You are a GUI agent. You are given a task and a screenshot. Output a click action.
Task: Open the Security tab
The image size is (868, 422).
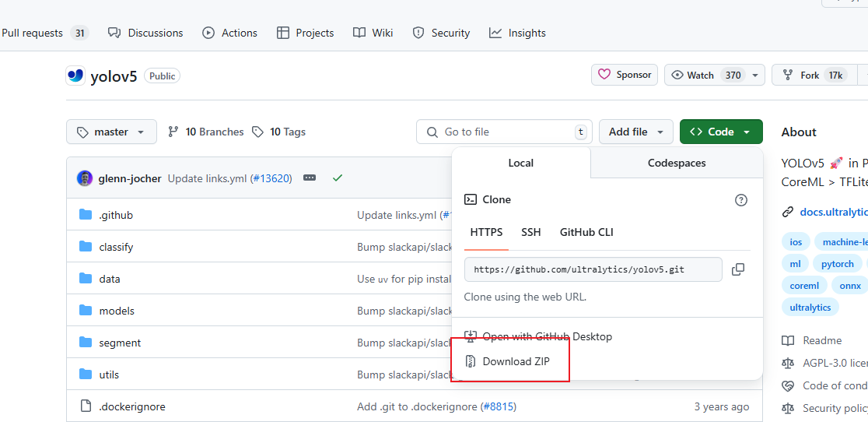click(441, 33)
